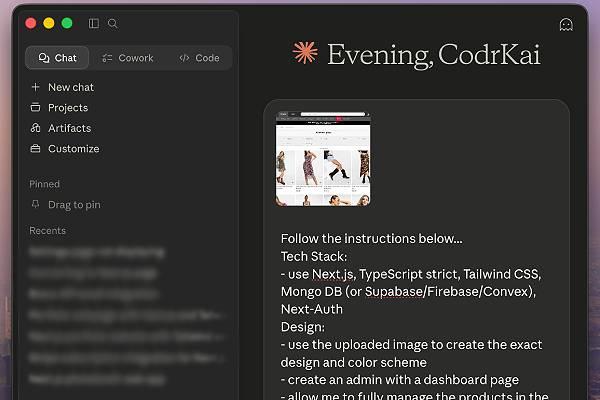Open the search magnifier icon
This screenshot has height=400, width=600.
(112, 23)
